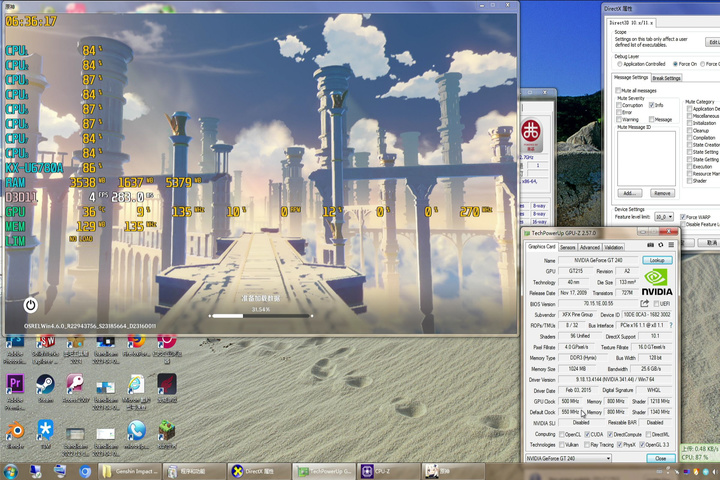
Task: Click the Lookup button in GPU-Z
Action: click(x=657, y=260)
